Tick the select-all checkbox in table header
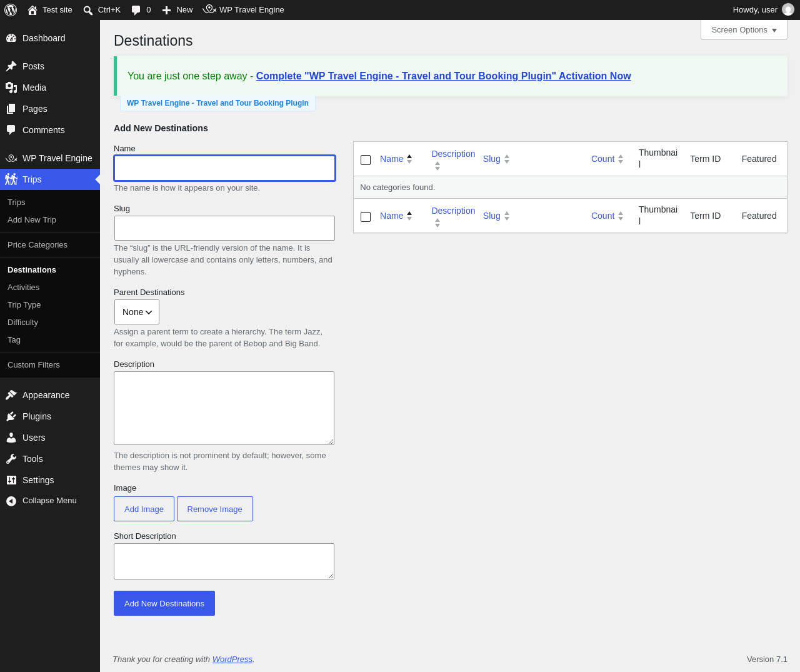The image size is (800, 672). [366, 160]
